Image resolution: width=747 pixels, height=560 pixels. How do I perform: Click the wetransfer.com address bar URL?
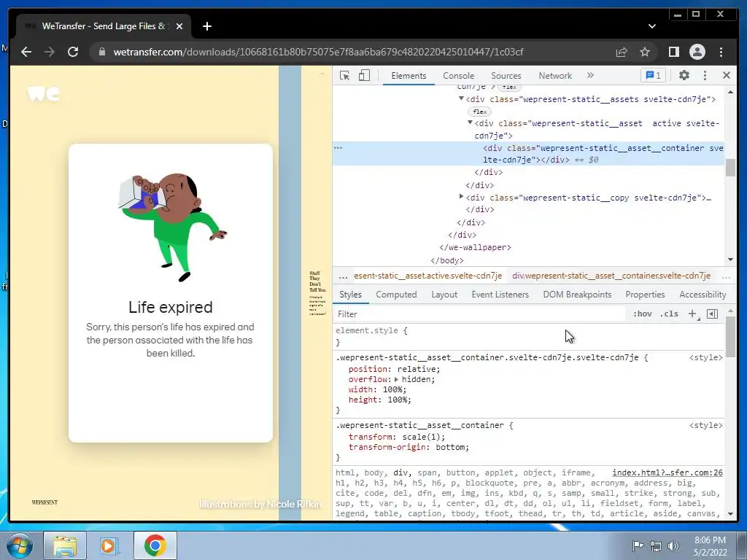point(318,52)
